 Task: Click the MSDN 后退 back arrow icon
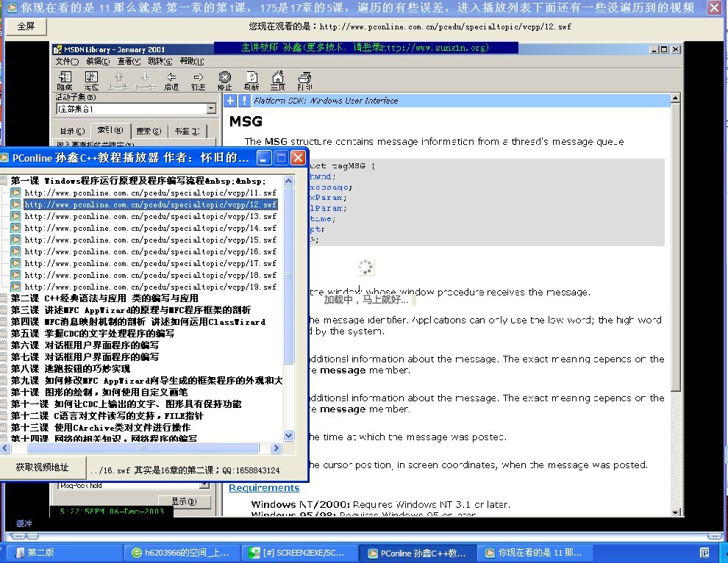point(171,81)
